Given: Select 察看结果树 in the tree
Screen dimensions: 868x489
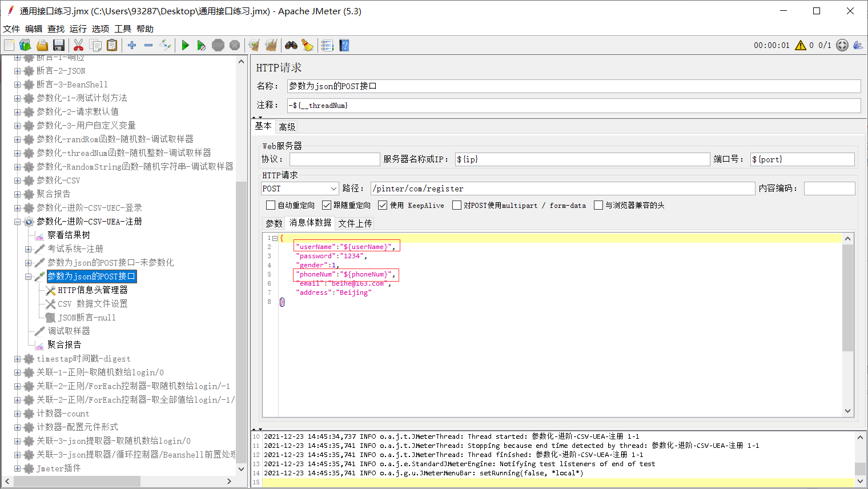Looking at the screenshot, I should (69, 235).
